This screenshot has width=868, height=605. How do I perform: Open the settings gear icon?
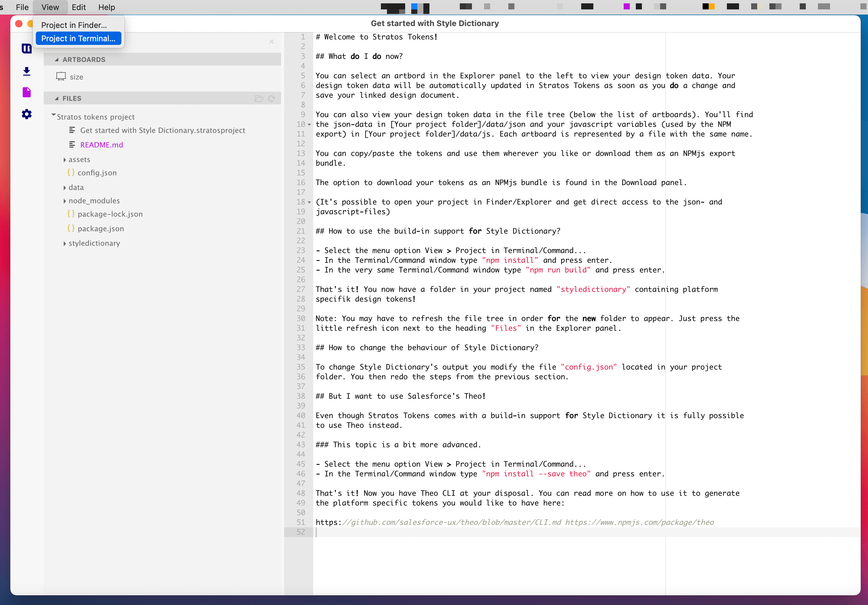click(26, 114)
